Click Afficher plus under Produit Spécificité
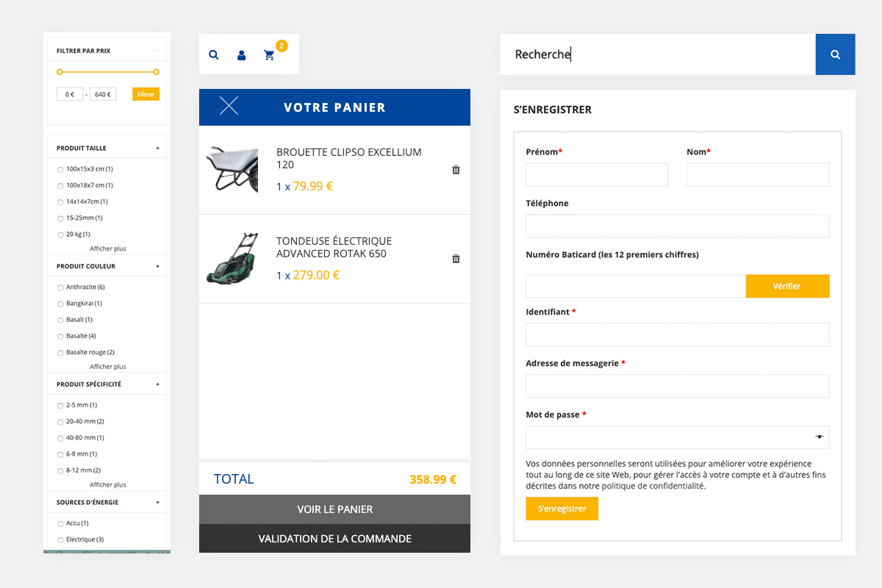This screenshot has height=588, width=882. tap(108, 484)
